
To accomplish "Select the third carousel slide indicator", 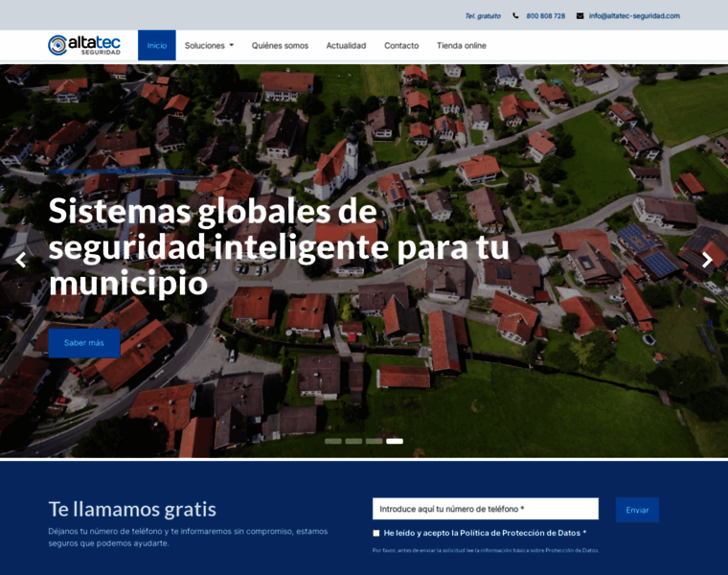I will pos(374,441).
